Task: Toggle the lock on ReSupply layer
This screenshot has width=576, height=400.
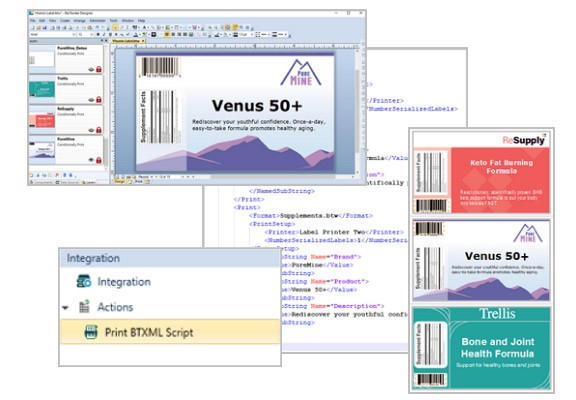Action: tap(99, 130)
